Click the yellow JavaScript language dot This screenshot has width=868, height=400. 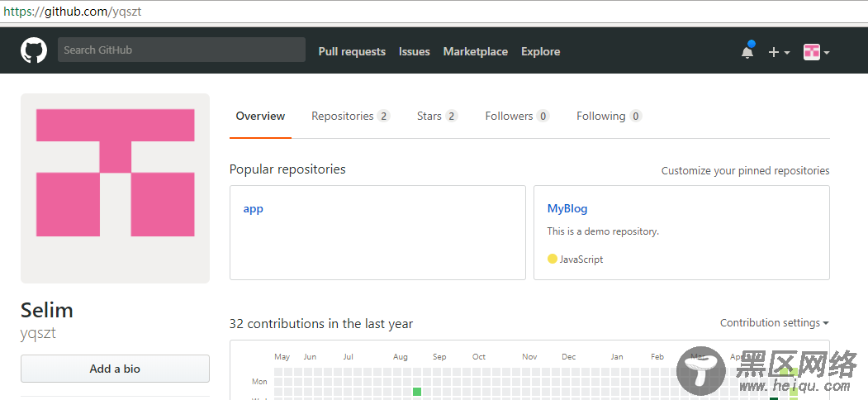click(x=552, y=259)
